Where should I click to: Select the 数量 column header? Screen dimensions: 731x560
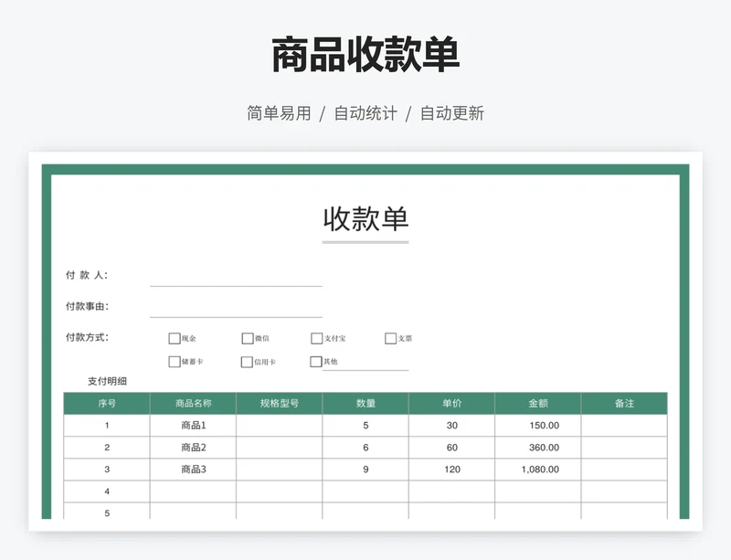coord(365,404)
